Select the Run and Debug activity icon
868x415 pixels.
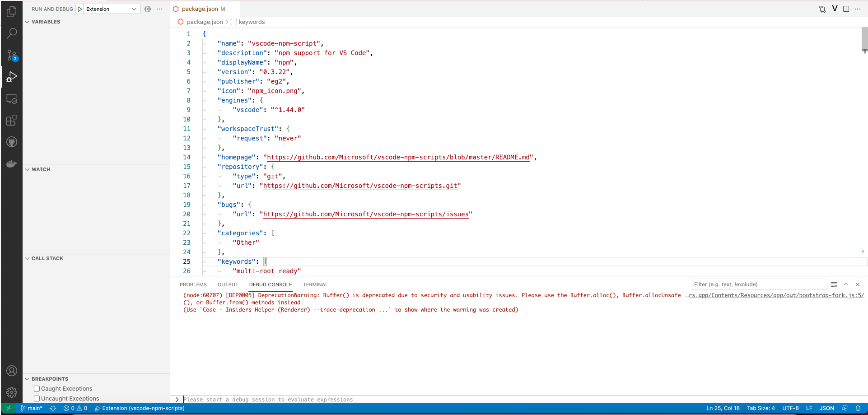pyautogui.click(x=12, y=77)
